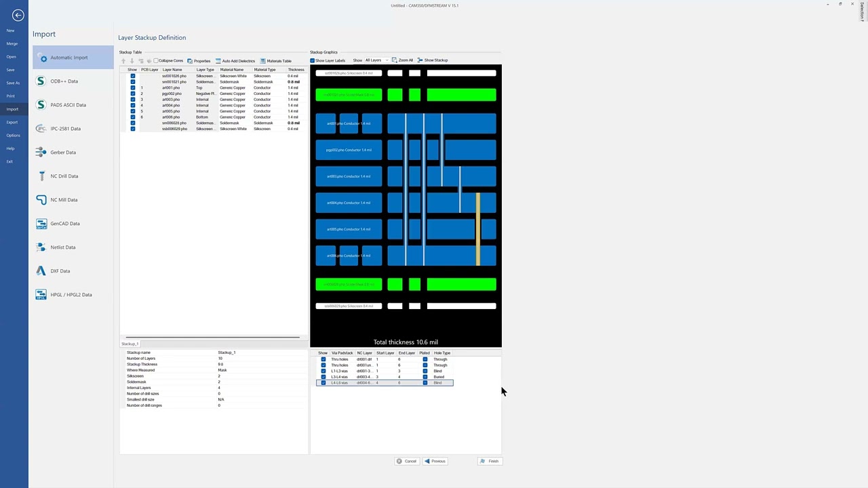Viewport: 868px width, 488px height.
Task: Open the Options menu item
Action: click(13, 135)
